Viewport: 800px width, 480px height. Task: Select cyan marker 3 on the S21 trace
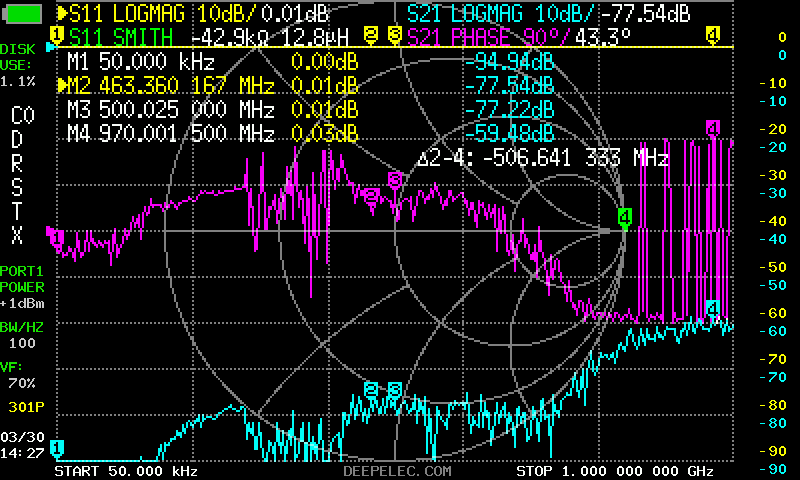395,391
